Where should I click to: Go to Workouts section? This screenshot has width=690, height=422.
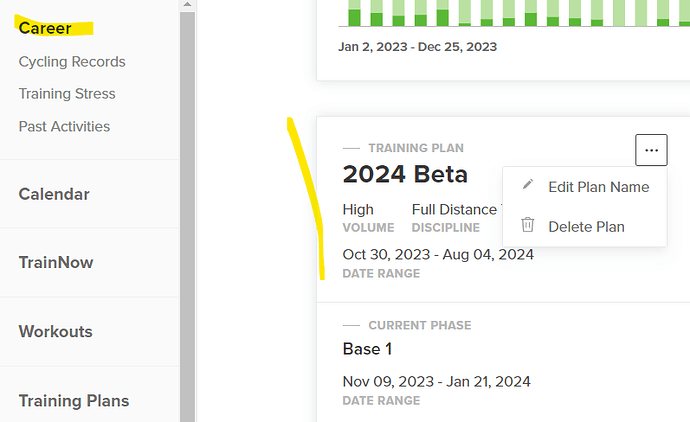(55, 332)
